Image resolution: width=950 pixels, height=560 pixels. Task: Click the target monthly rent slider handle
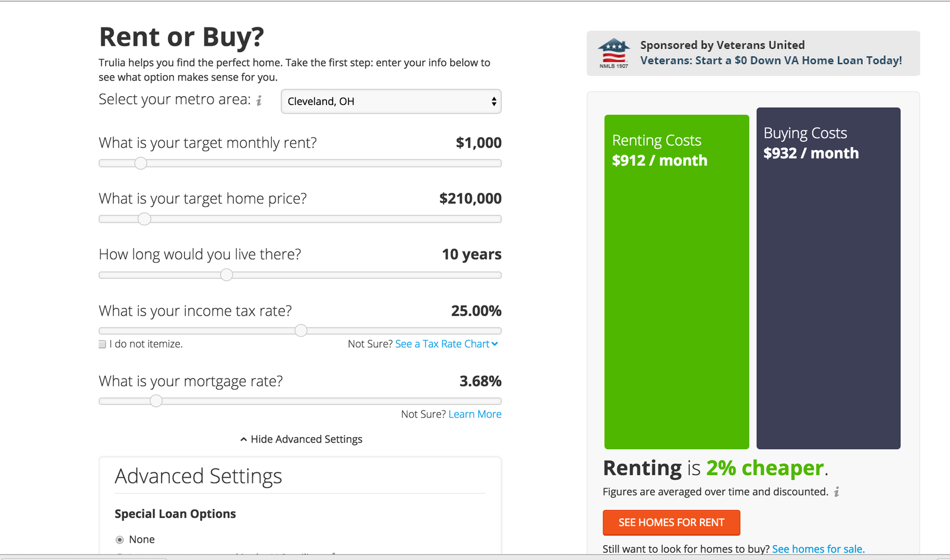(x=141, y=163)
